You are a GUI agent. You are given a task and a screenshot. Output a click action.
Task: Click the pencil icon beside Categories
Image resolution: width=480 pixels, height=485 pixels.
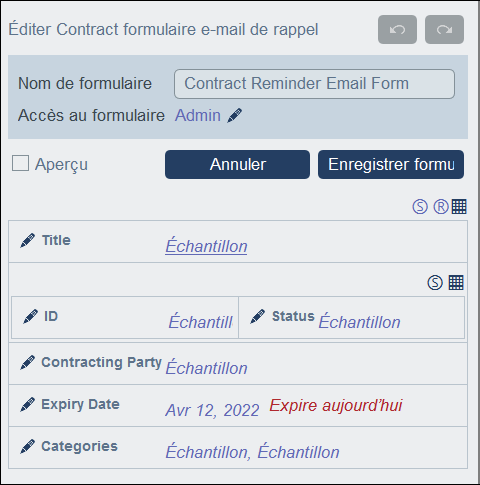click(27, 446)
